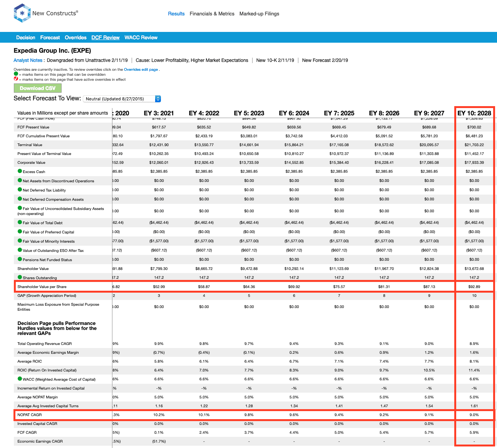The width and height of the screenshot is (497, 448).
Task: Click the 11.4% ROIC value for 2028
Action: tap(474, 370)
